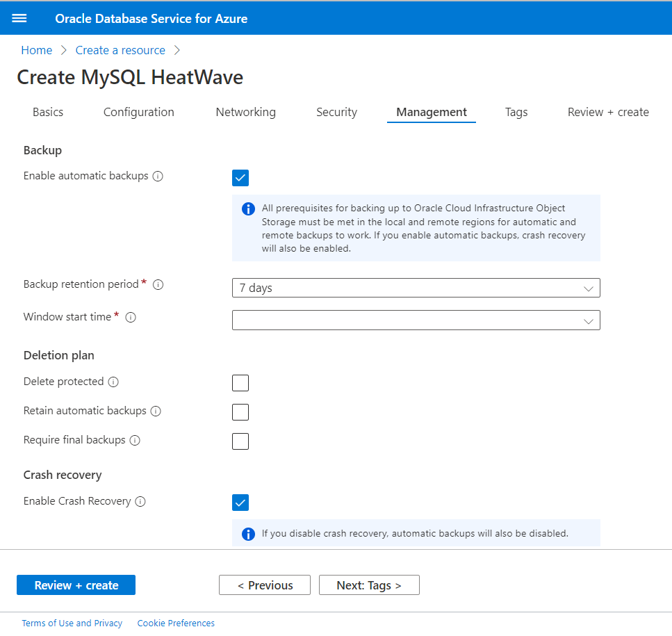The image size is (672, 636).
Task: Open the Review + create tab
Action: pos(607,113)
